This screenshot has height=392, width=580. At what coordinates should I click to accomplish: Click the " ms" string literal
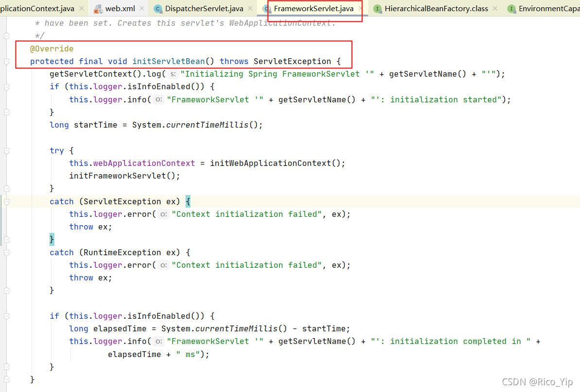(x=188, y=354)
